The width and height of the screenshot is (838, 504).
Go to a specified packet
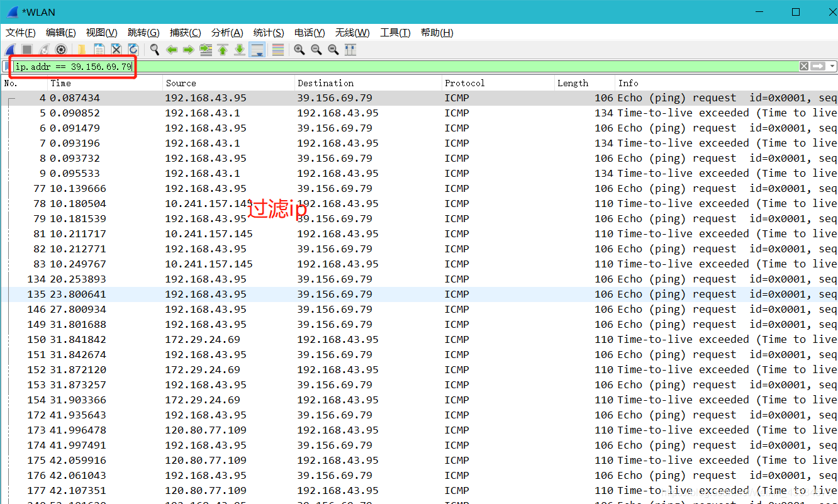click(x=206, y=50)
